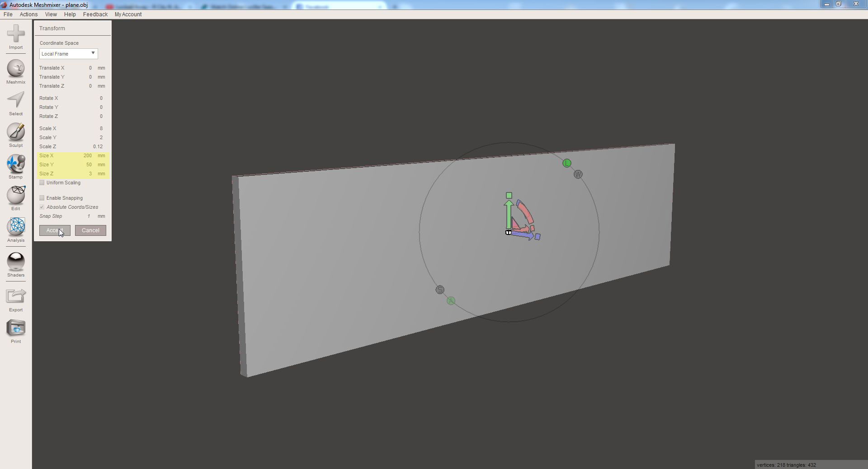Click the green square scale handle

pyautogui.click(x=509, y=196)
